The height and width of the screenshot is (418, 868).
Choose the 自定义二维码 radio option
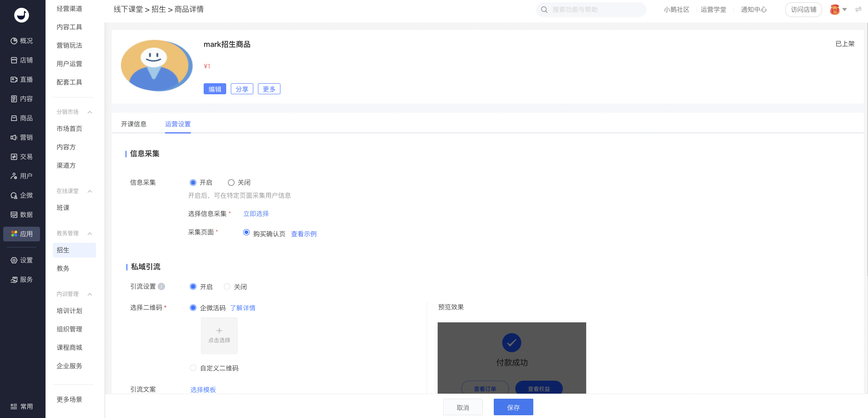pyautogui.click(x=193, y=368)
